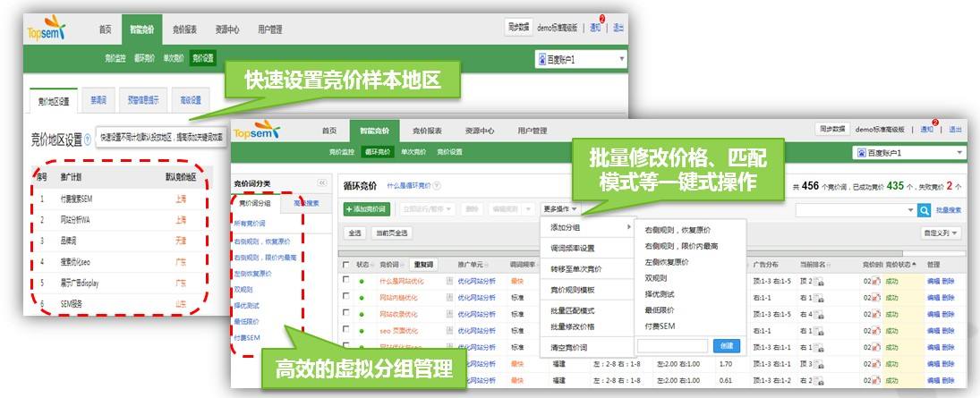This screenshot has width=980, height=398.
Task: Click the Topsem logo in front window
Action: pyautogui.click(x=256, y=131)
